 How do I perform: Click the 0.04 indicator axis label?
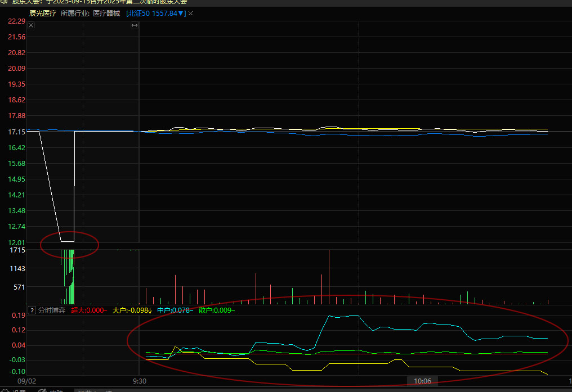(19, 345)
